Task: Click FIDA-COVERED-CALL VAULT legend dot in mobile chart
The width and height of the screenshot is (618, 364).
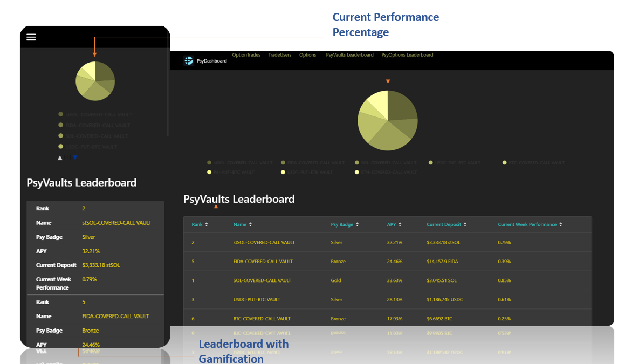Action: 61,125
